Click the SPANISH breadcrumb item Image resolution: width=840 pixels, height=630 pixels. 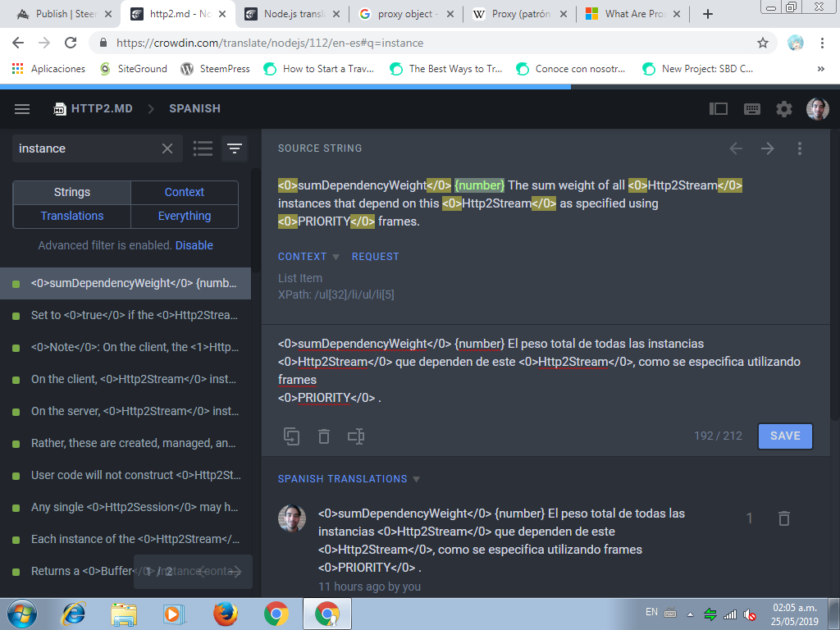coord(194,108)
